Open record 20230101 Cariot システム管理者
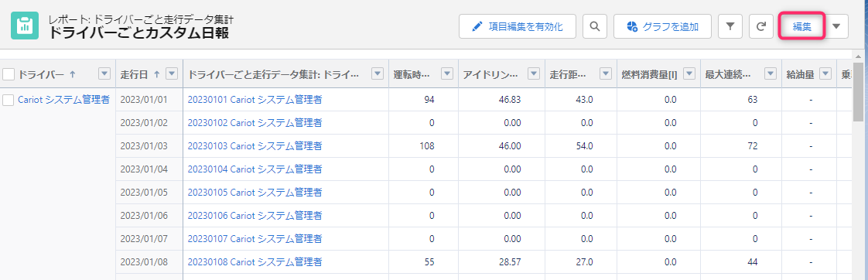 pyautogui.click(x=255, y=100)
